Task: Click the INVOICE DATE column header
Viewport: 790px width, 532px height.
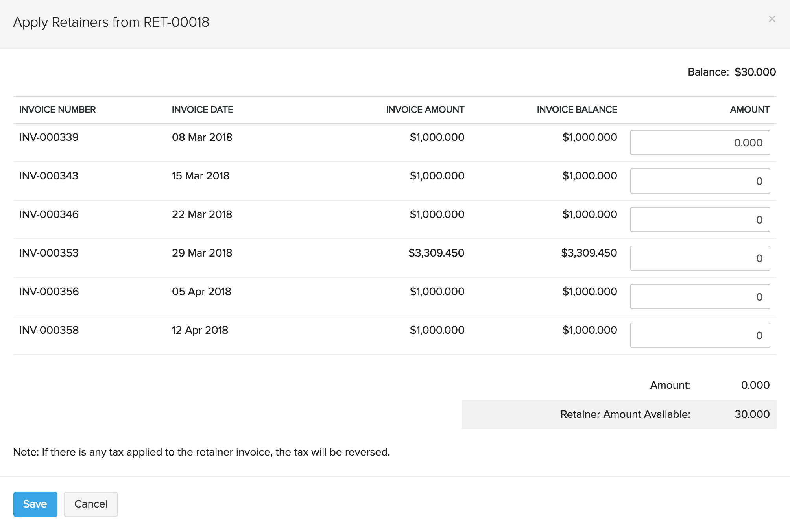Action: pos(202,109)
